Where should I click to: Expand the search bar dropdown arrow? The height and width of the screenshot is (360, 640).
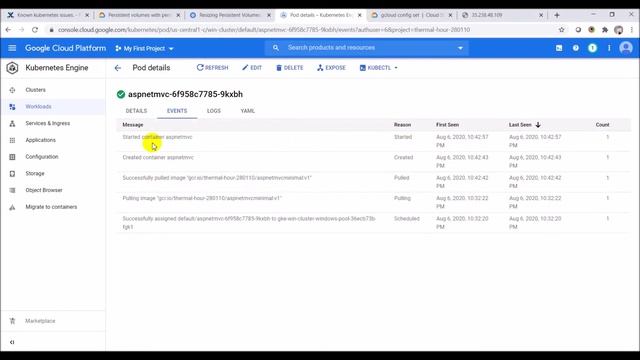pyautogui.click(x=460, y=48)
